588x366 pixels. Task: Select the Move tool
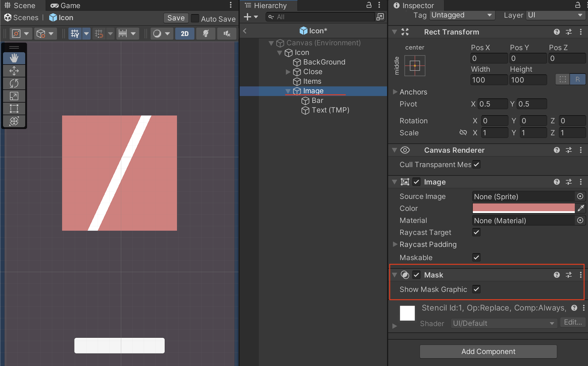[x=14, y=71]
